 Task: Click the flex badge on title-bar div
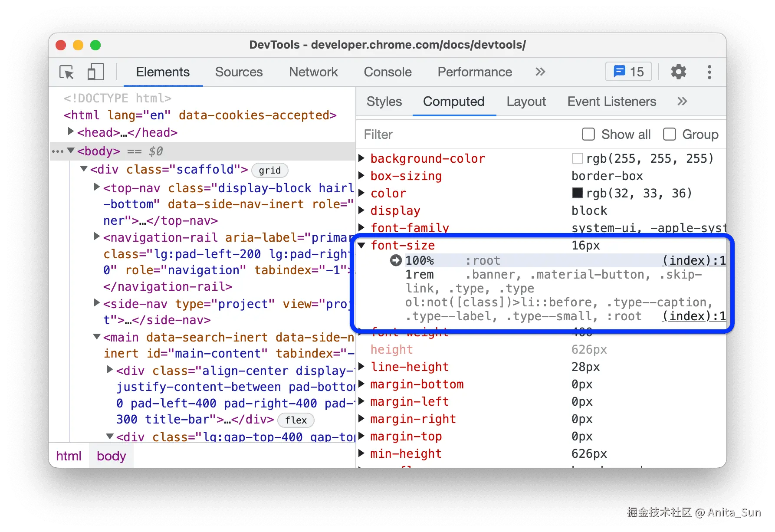tap(296, 420)
